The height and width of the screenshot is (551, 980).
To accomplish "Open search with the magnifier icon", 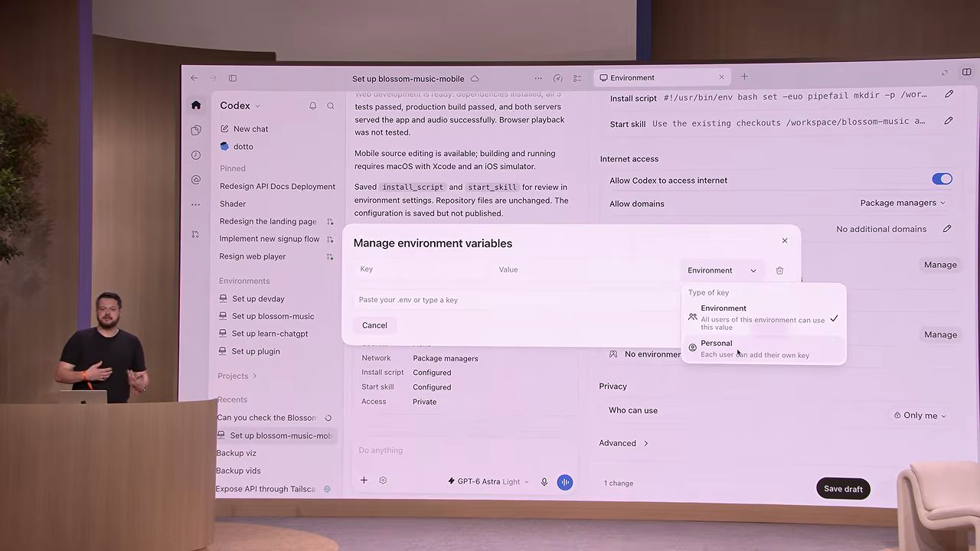I will (331, 106).
